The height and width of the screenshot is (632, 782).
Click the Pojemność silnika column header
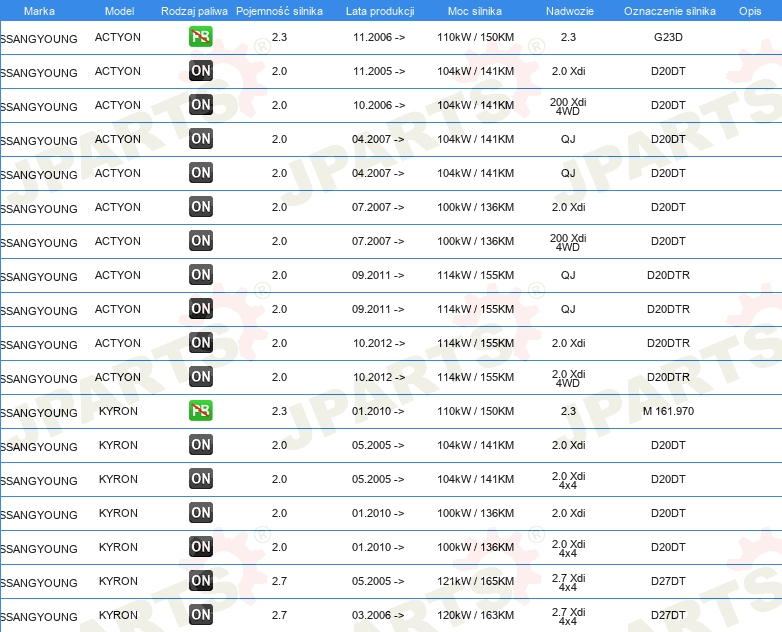click(279, 11)
